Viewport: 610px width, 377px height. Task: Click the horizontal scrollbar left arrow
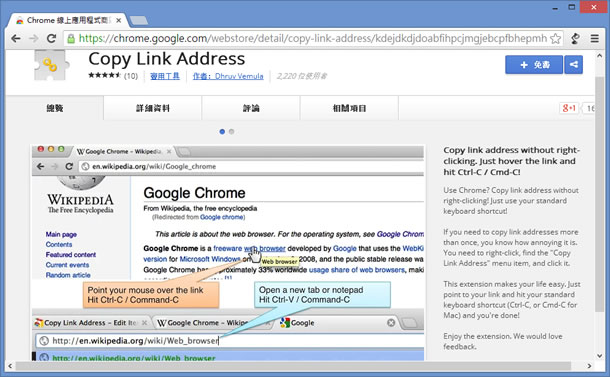[10, 366]
